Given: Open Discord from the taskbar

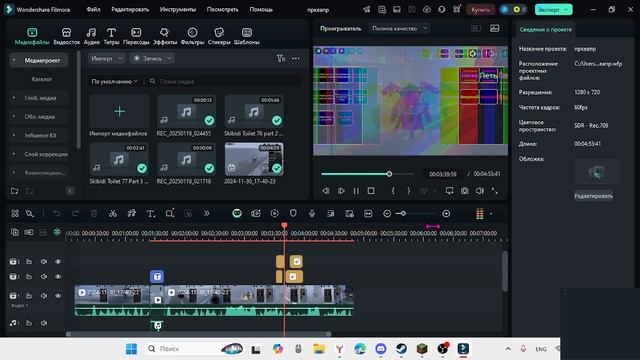Looking at the screenshot, I should 381,349.
